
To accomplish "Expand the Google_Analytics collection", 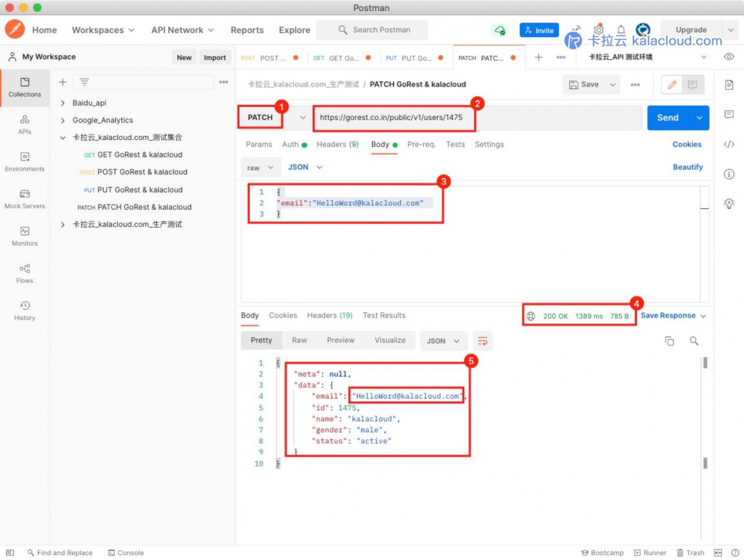I will tap(62, 120).
